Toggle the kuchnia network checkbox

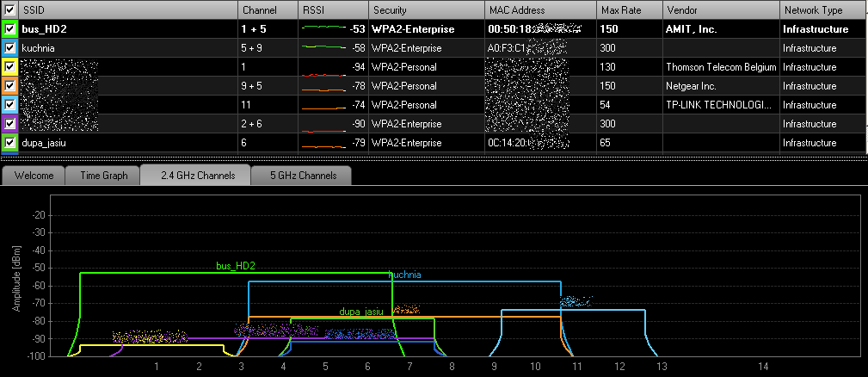tap(9, 48)
